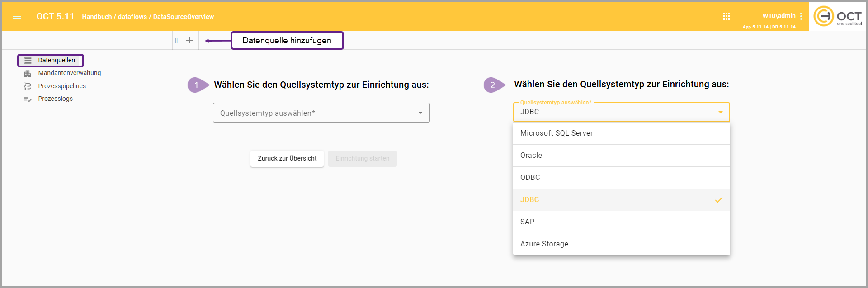Open Mandantenverwaltung in the sidebar
Screen dimensions: 868x288
point(70,73)
